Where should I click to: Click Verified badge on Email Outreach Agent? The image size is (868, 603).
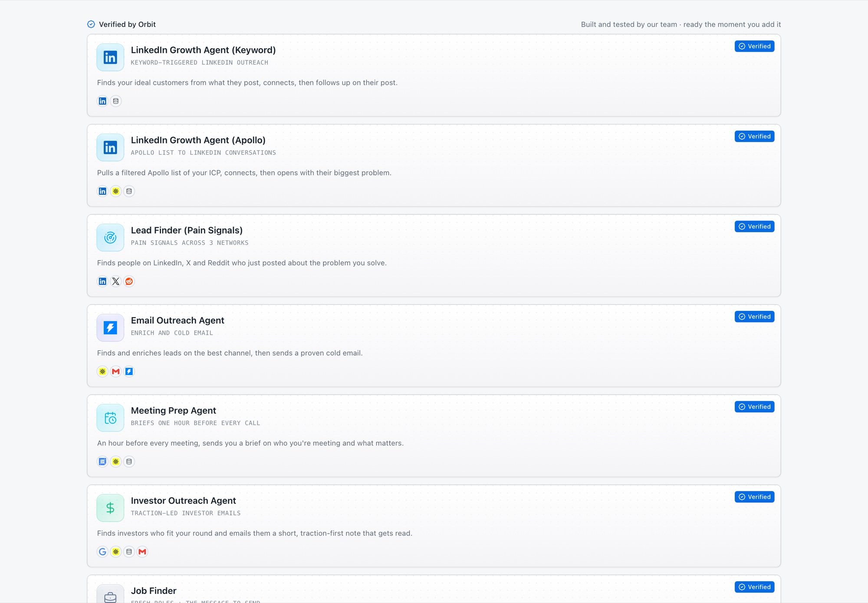[x=754, y=317]
